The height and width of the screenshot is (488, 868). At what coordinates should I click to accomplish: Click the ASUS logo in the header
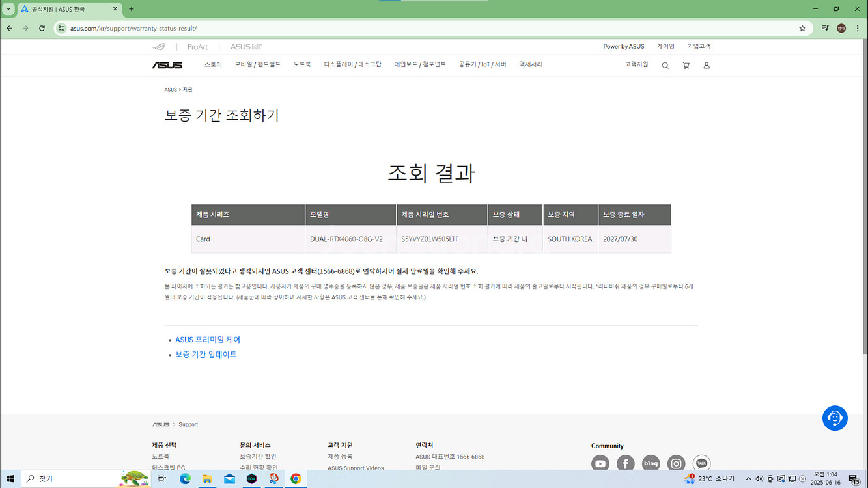pos(167,65)
